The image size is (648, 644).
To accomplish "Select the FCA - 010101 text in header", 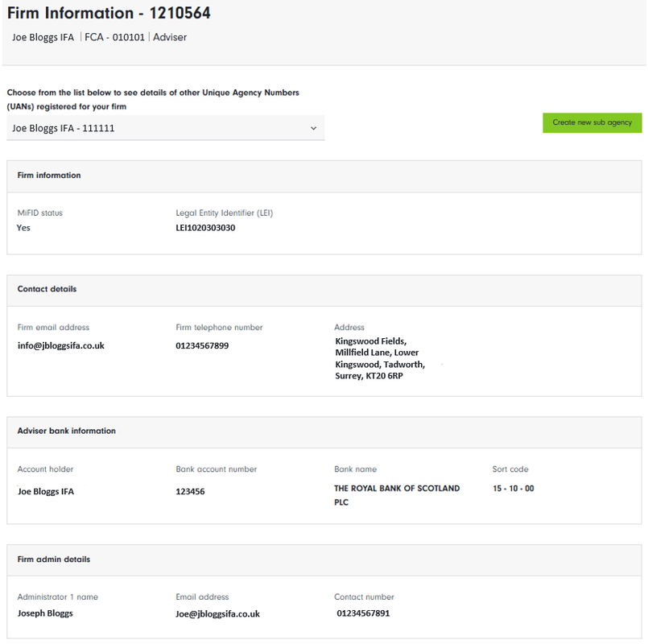I will point(116,37).
